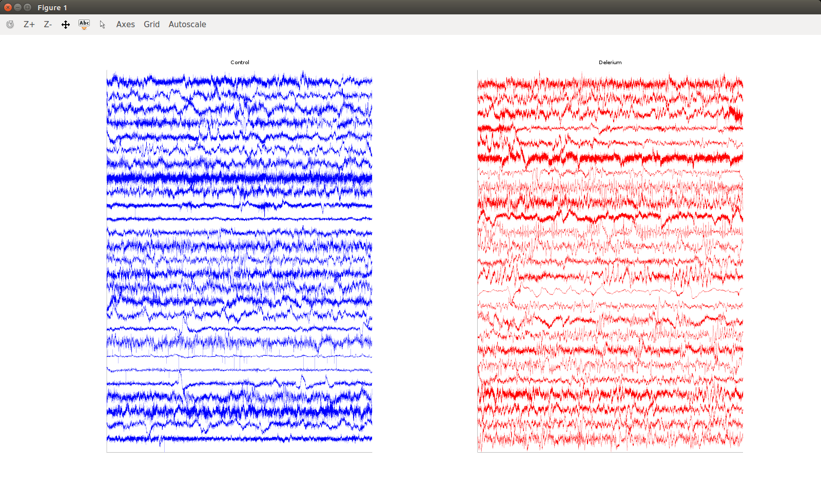Screen dimensions: 821x504
Task: Choose the Abc insert text tool
Action: pos(84,24)
